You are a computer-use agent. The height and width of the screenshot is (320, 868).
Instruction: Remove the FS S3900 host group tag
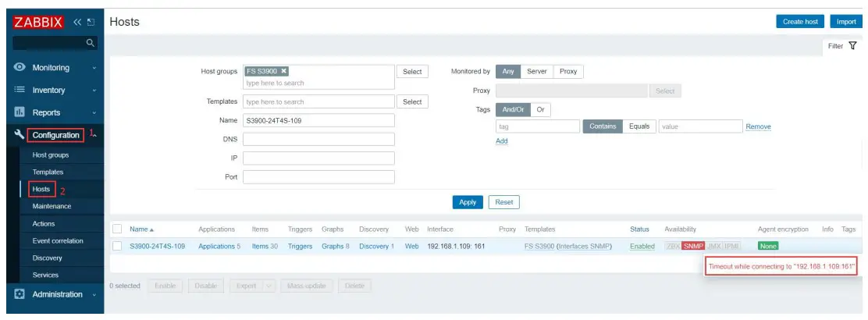click(x=284, y=71)
